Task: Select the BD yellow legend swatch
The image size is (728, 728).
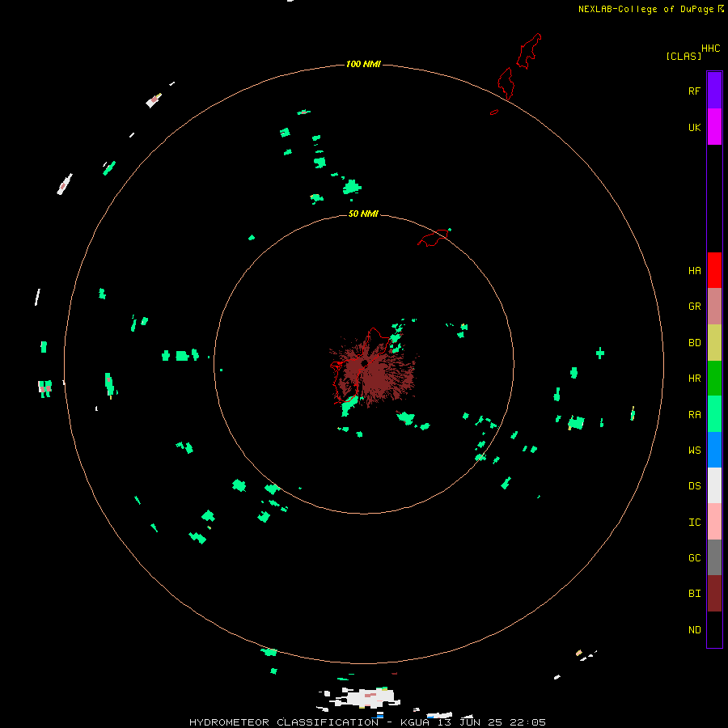Action: coord(714,343)
